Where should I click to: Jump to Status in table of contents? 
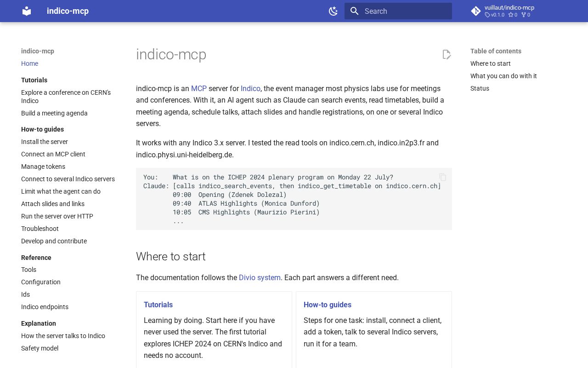[x=480, y=88]
